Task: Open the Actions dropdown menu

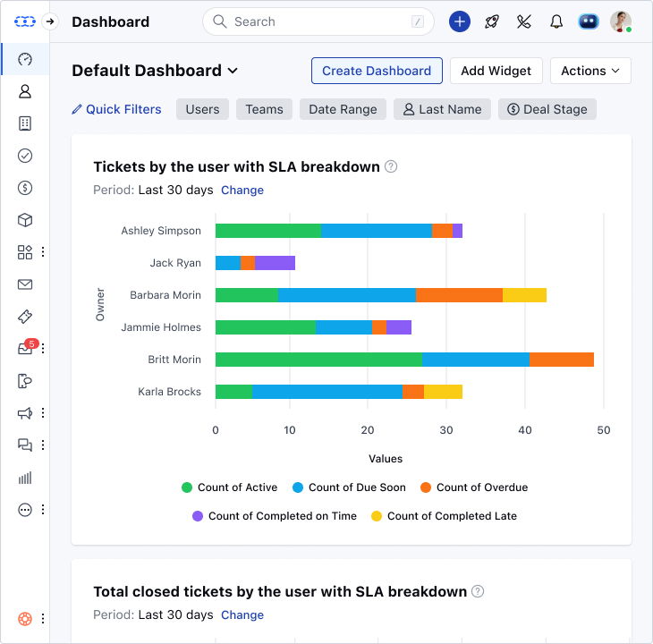Action: 590,71
